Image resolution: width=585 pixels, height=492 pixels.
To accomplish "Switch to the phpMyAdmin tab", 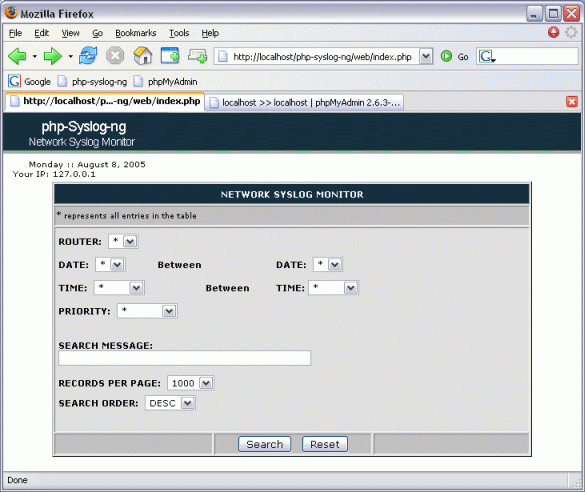I will [304, 103].
